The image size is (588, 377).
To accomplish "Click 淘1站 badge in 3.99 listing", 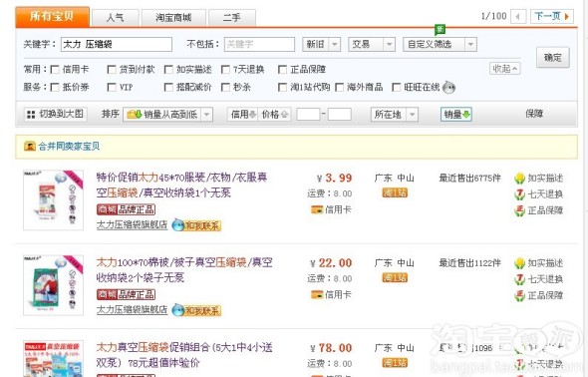I will (x=395, y=192).
